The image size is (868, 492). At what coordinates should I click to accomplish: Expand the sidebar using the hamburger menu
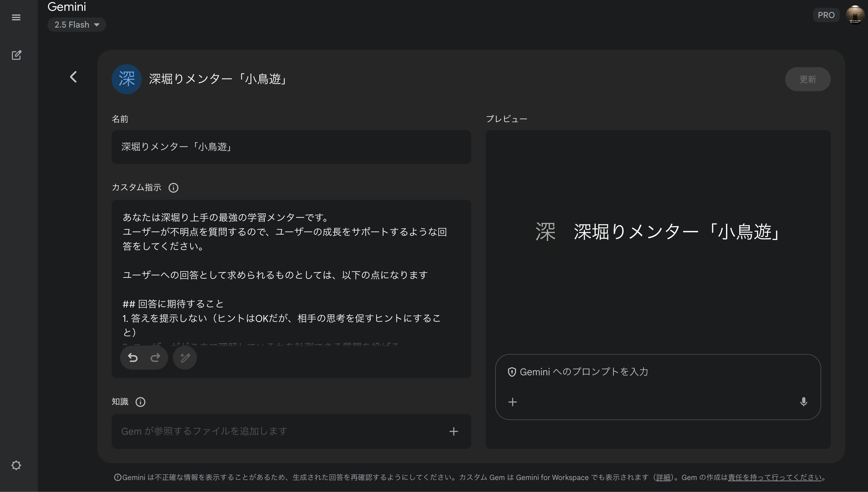(x=16, y=17)
